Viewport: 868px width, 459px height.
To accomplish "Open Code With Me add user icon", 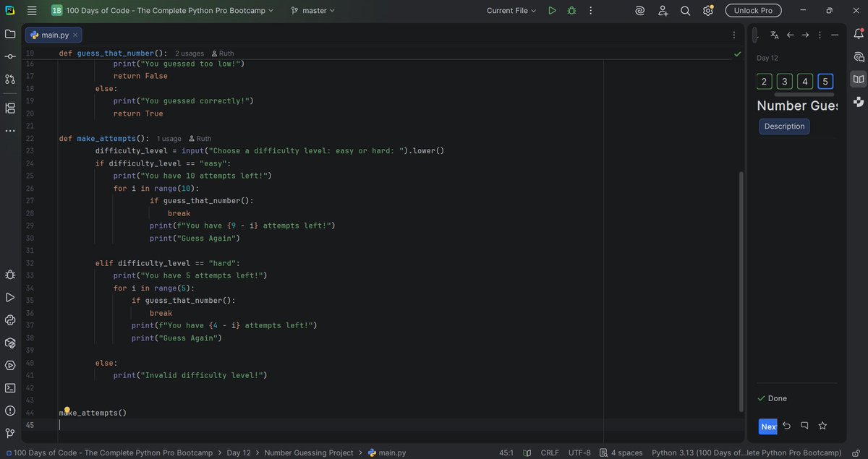I will coord(663,11).
